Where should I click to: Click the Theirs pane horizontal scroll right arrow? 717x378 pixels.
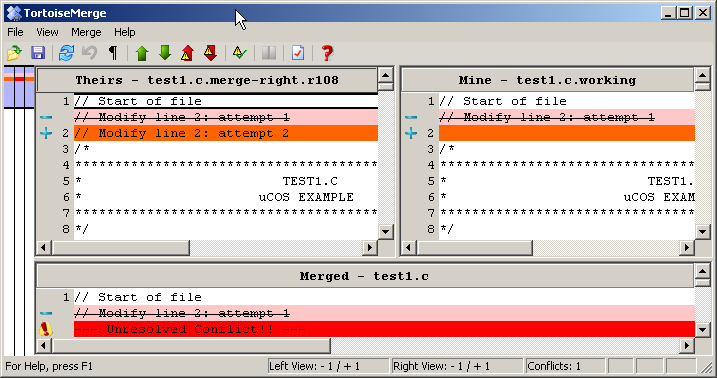click(x=369, y=247)
